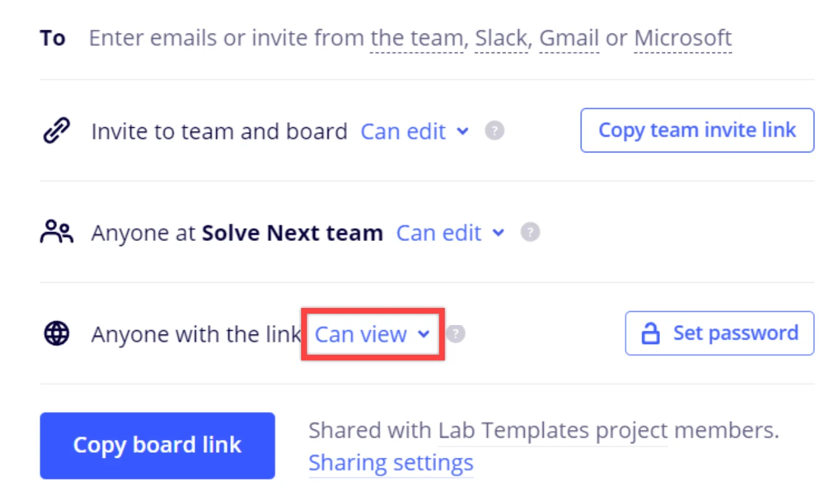
Task: Open the Sharing settings link
Action: point(391,462)
